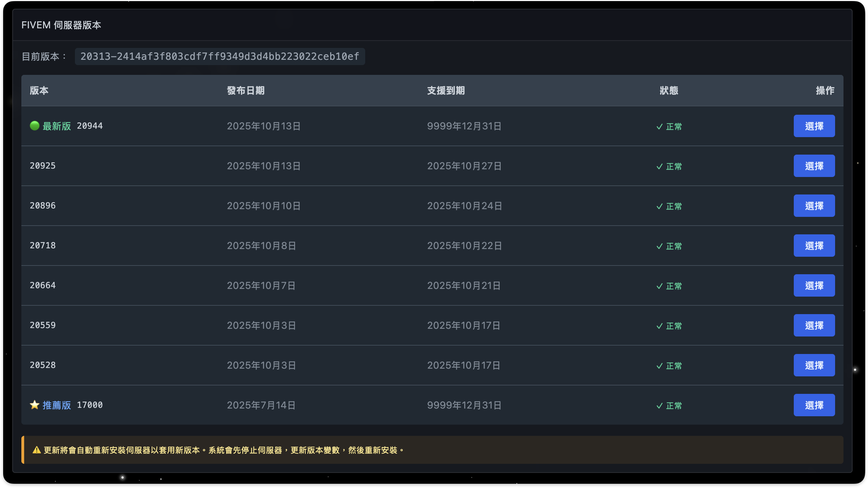Image resolution: width=868 pixels, height=489 pixels.
Task: Select version 20718 using 選擇 button
Action: point(814,246)
